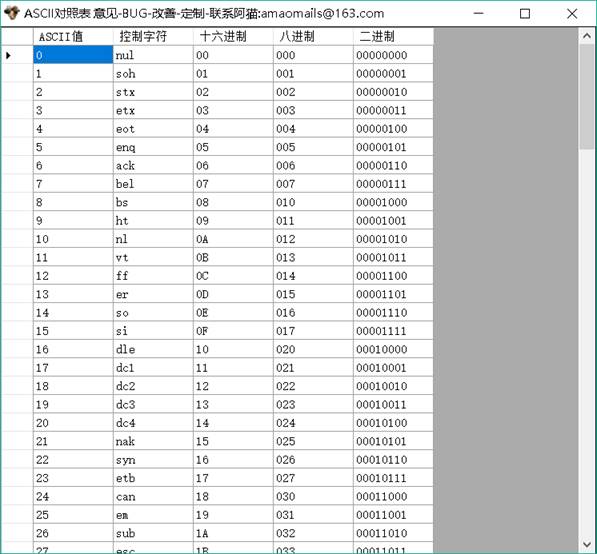Viewport: 597px width, 554px height.
Task: Select the highlighted ASCII value 0 cell
Action: click(73, 55)
